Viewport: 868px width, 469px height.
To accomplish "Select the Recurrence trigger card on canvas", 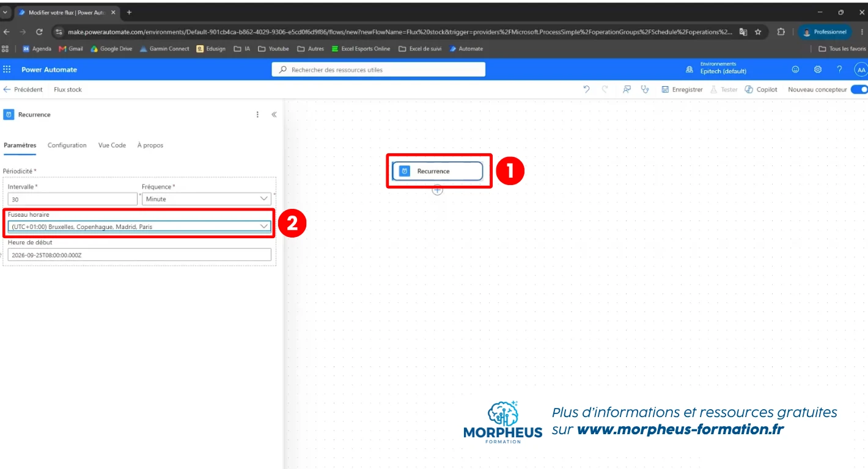I will tap(438, 171).
